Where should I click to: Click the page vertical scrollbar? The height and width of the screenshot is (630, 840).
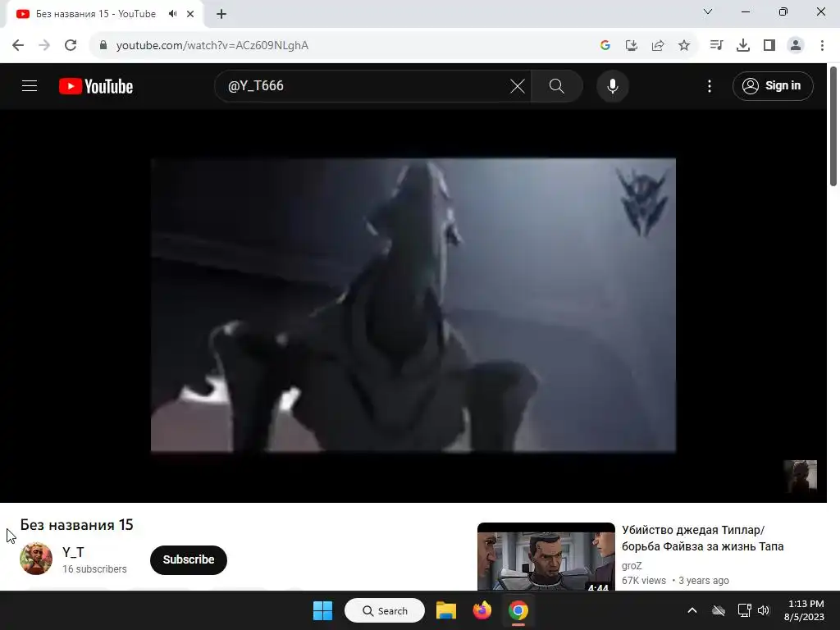point(833,126)
